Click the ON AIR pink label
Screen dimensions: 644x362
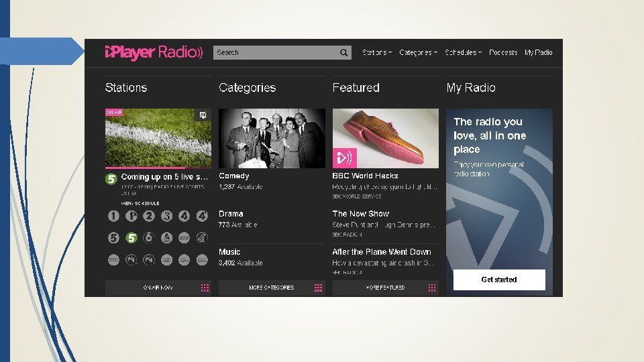(x=114, y=112)
